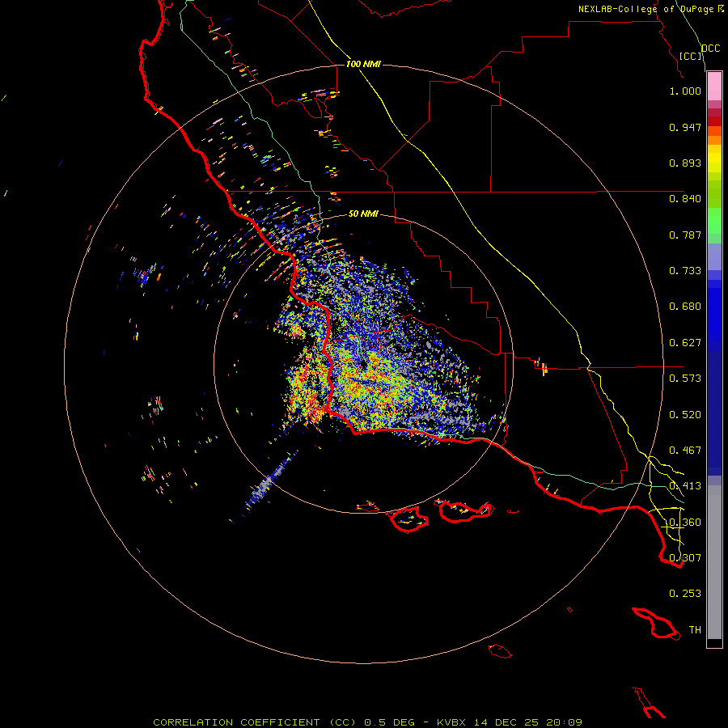Click the 0.5 DEG elevation text

coord(389,722)
